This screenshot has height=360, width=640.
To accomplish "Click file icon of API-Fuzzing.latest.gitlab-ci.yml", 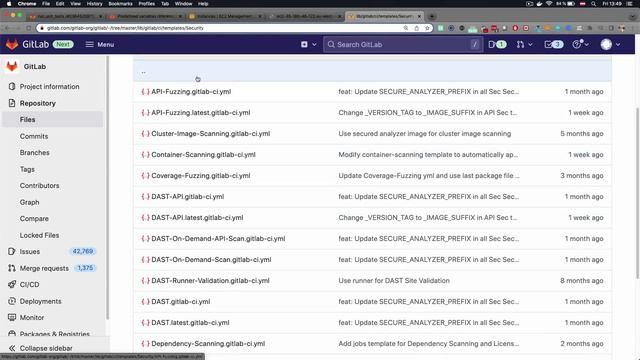I will click(145, 113).
